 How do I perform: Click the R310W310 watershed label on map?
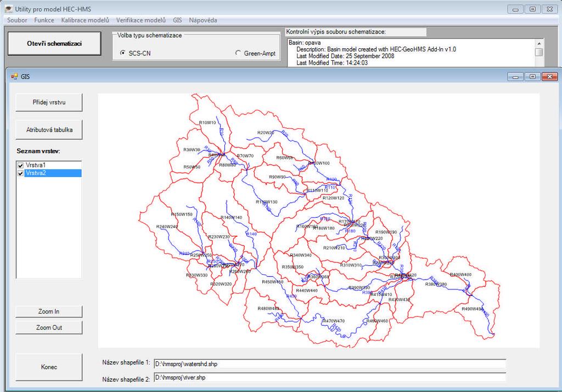[351, 265]
